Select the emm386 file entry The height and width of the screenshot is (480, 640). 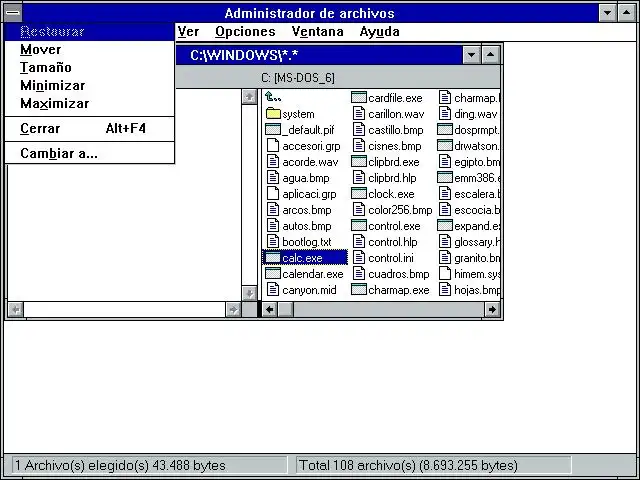(469, 178)
